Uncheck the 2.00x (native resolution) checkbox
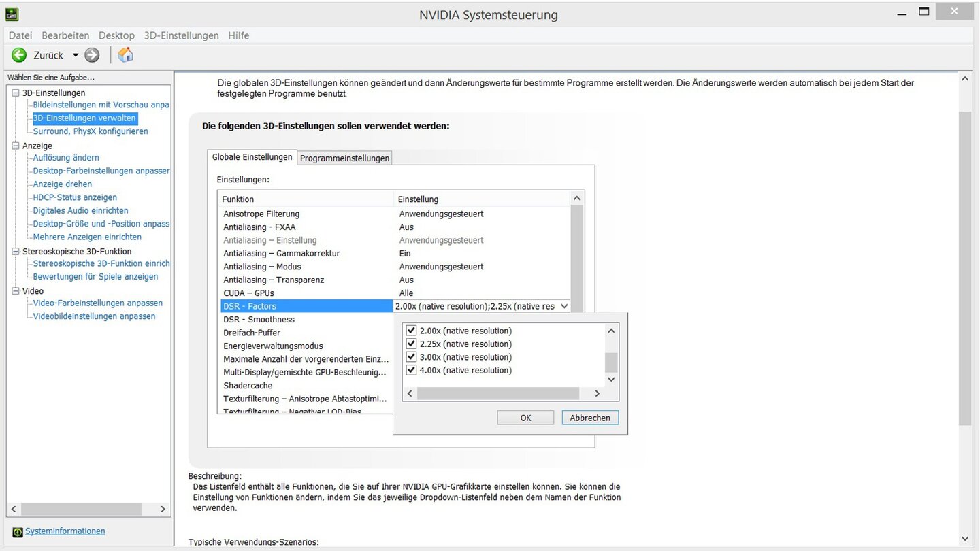This screenshot has width=980, height=551. (411, 331)
